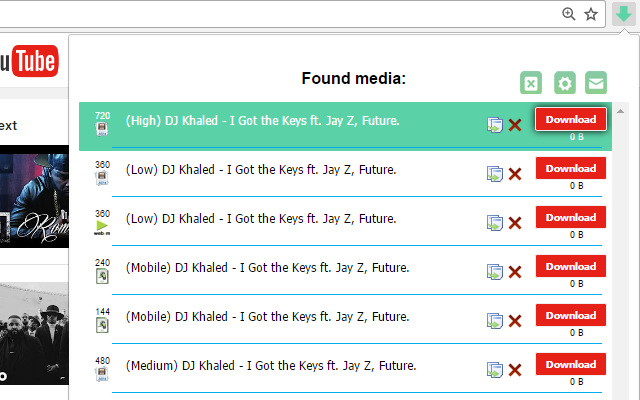Click the green envelope feedback icon
This screenshot has height=400, width=640.
[x=596, y=83]
